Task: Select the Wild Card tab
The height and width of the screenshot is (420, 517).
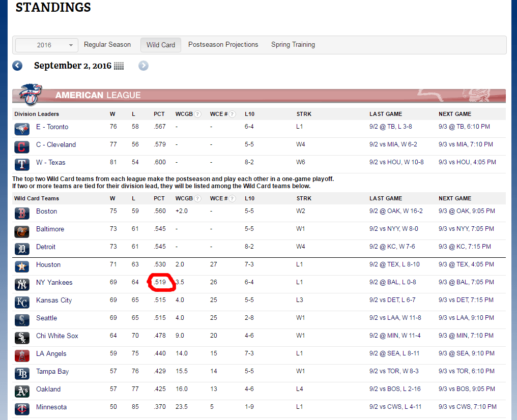Action: tap(161, 45)
